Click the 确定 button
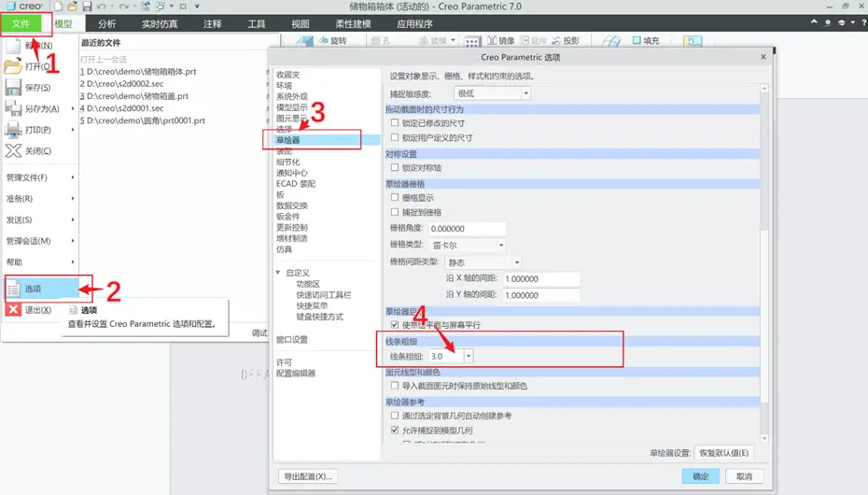Image resolution: width=868 pixels, height=495 pixels. pyautogui.click(x=700, y=476)
